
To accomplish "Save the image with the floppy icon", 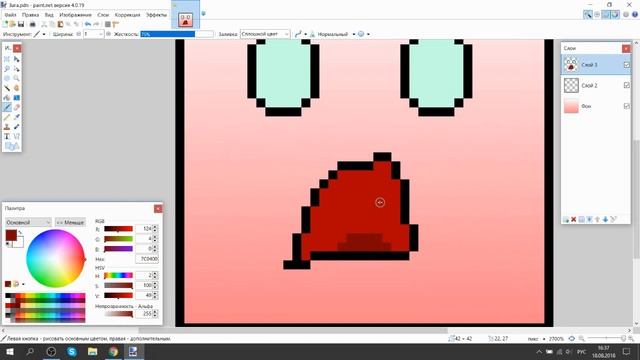I will click(x=21, y=24).
